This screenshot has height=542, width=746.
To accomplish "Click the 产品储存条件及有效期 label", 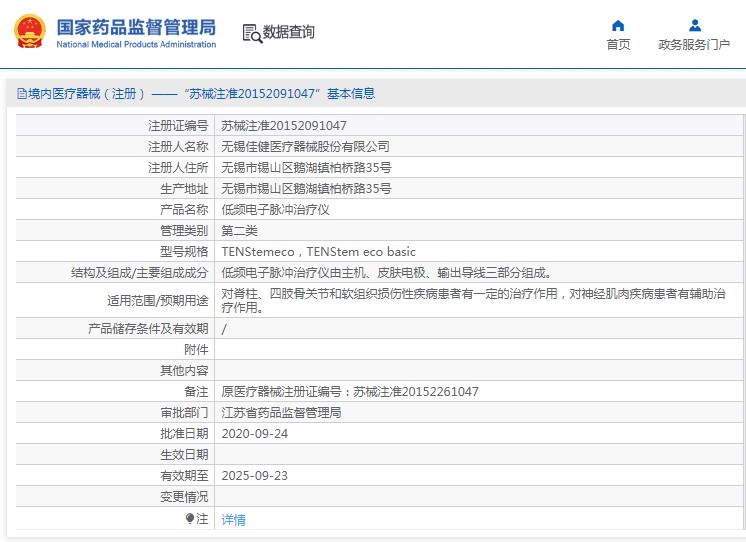I will (x=148, y=329).
